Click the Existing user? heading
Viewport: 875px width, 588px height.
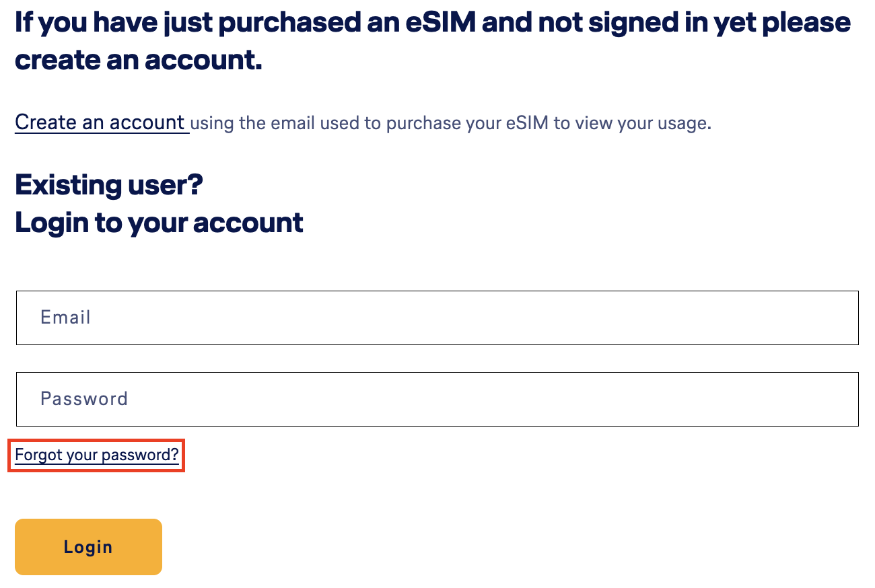[108, 184]
